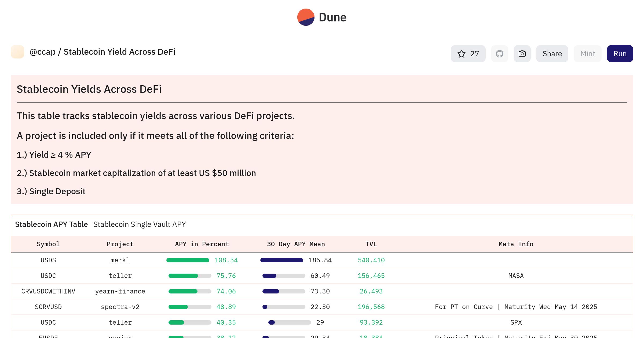Select the SCRVUSD symbol cell
This screenshot has height=338, width=644.
tap(48, 307)
